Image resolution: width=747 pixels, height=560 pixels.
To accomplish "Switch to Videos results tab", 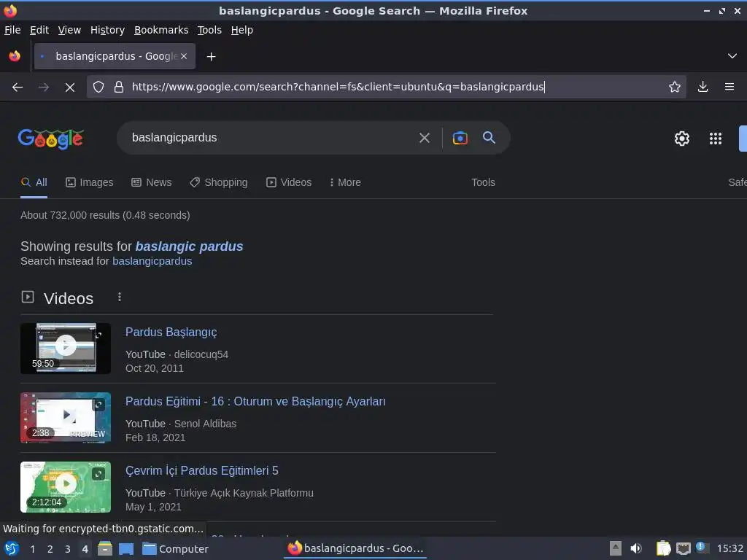I will [x=289, y=182].
